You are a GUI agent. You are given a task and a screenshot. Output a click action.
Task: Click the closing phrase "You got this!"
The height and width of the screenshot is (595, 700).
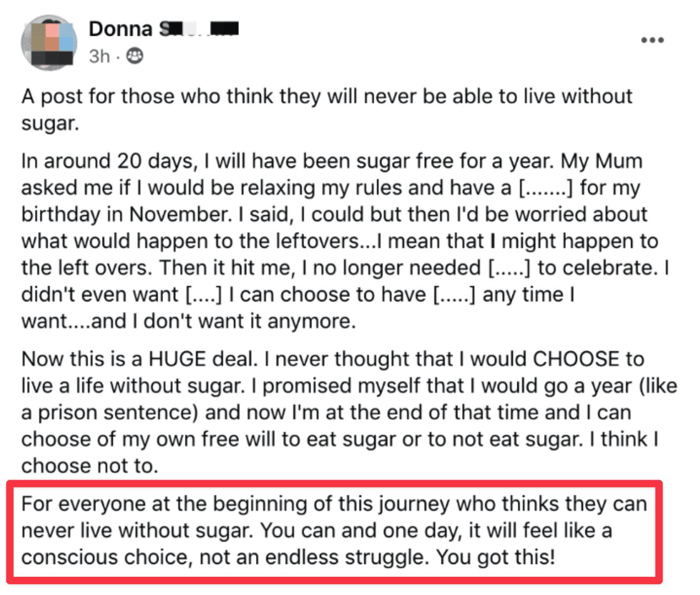[495, 558]
